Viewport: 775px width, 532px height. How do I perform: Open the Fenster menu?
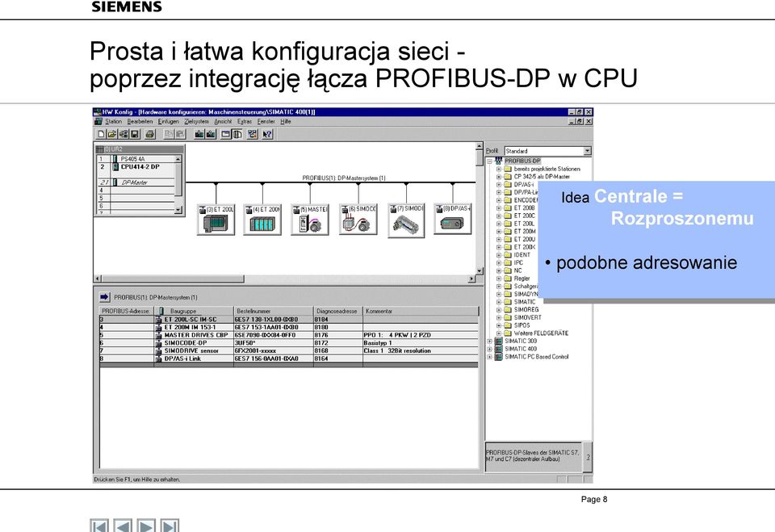click(x=266, y=122)
